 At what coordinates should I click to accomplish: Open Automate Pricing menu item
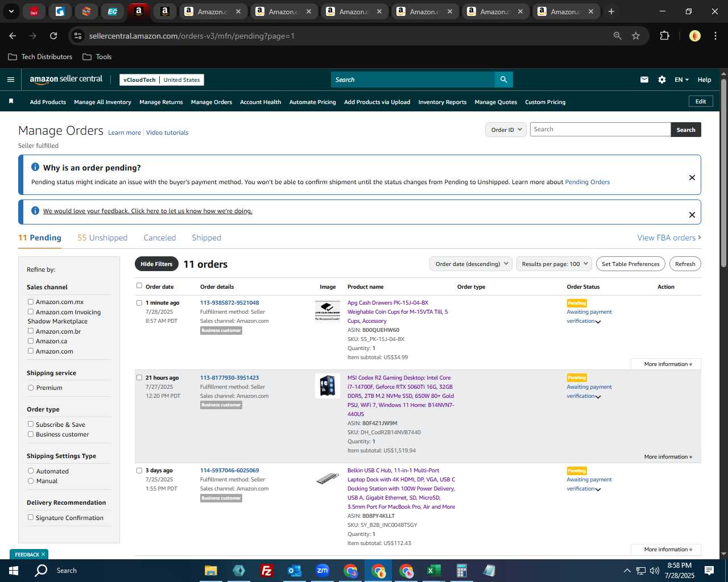click(312, 102)
